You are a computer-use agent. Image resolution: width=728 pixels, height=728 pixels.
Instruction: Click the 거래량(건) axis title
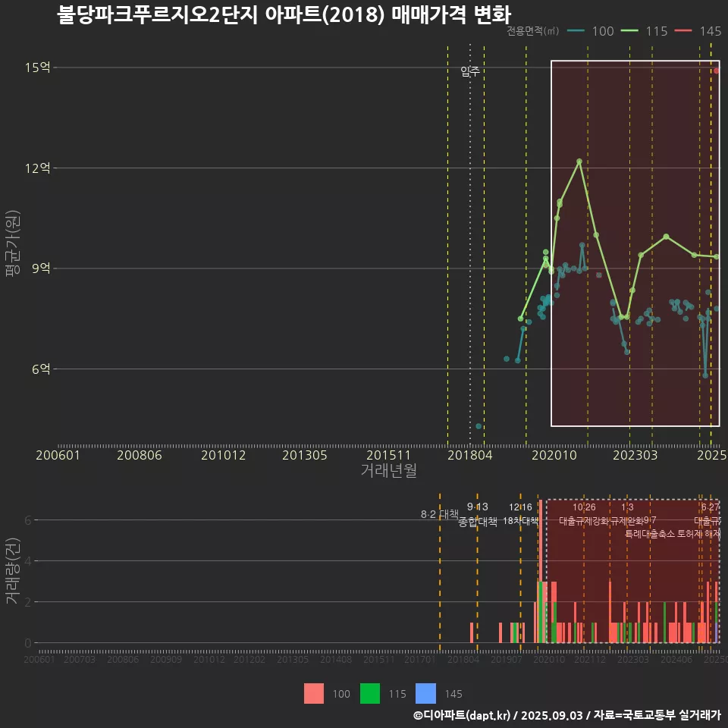13,571
